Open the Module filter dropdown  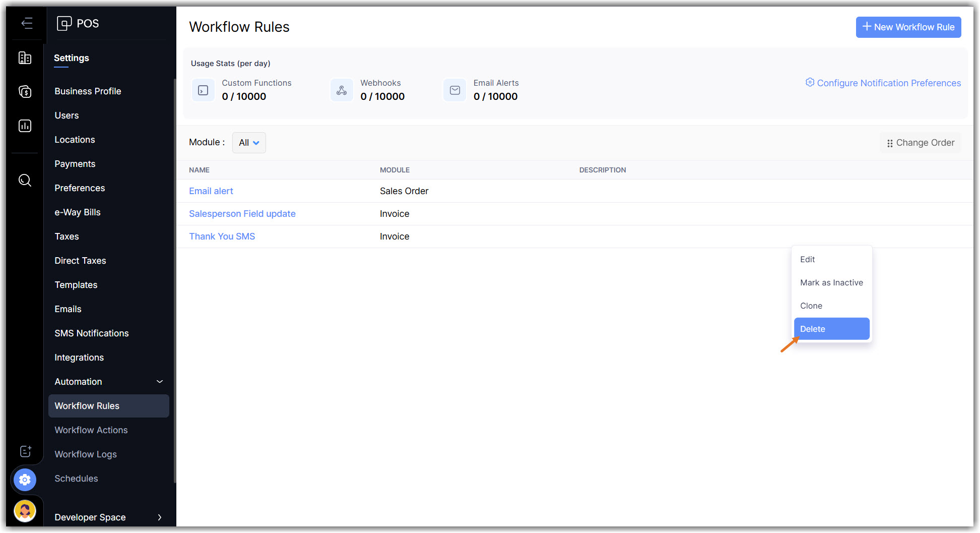point(249,143)
